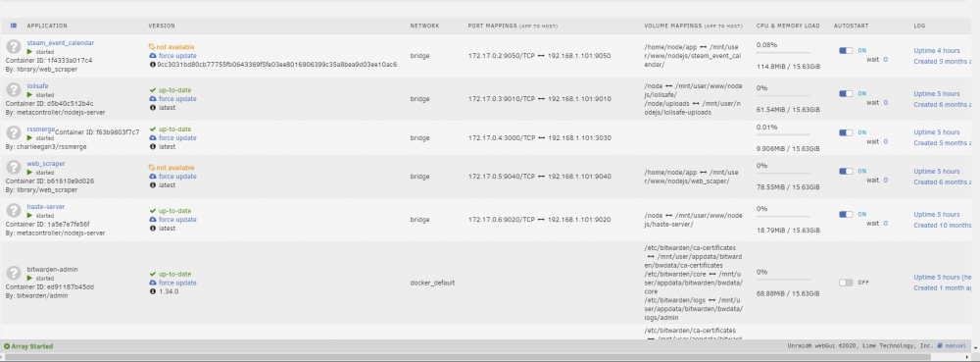Click the CPU load bar for steam_event_calendar

coord(783,53)
